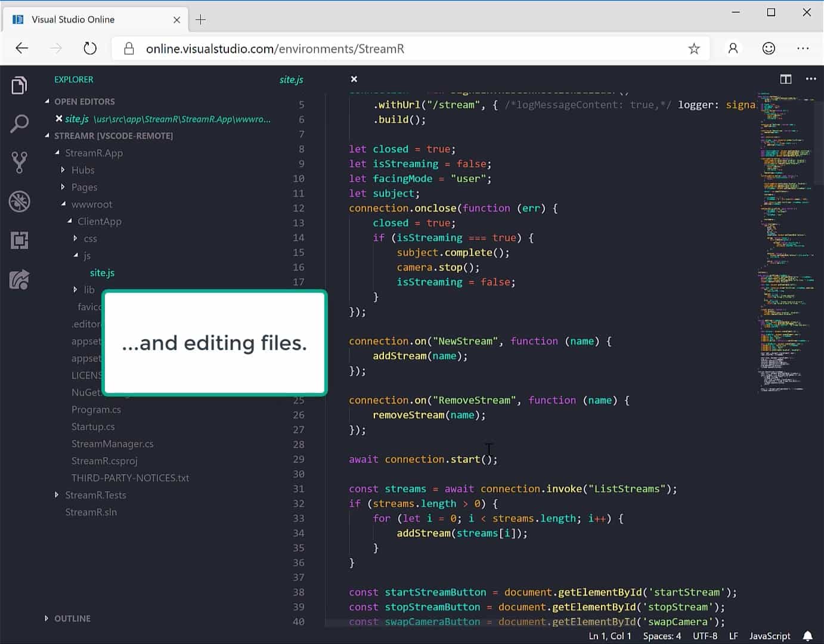The width and height of the screenshot is (824, 644).
Task: Open the Extensions view icon
Action: point(19,240)
